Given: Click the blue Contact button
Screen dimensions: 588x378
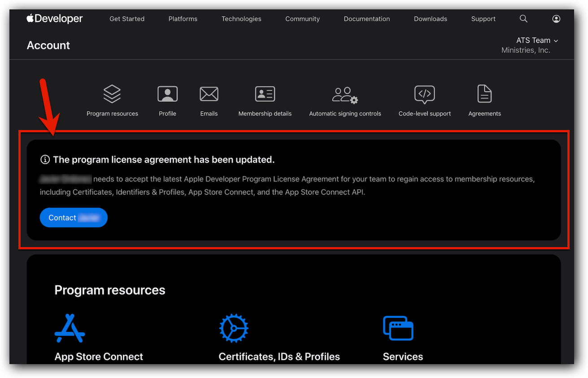Looking at the screenshot, I should click(74, 217).
